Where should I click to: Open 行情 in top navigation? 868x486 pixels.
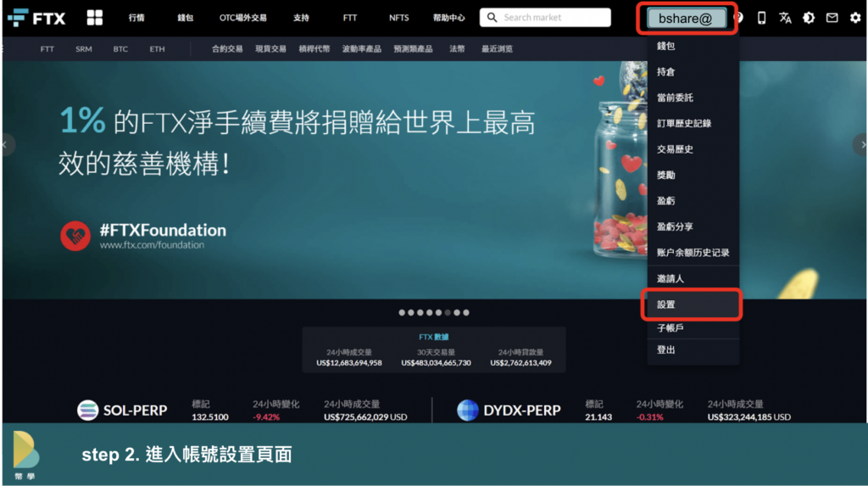coord(136,18)
